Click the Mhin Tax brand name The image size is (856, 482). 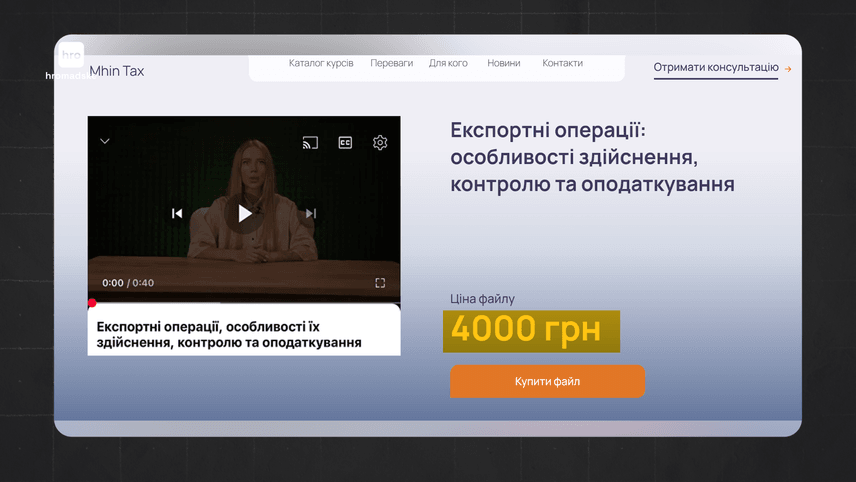click(117, 71)
